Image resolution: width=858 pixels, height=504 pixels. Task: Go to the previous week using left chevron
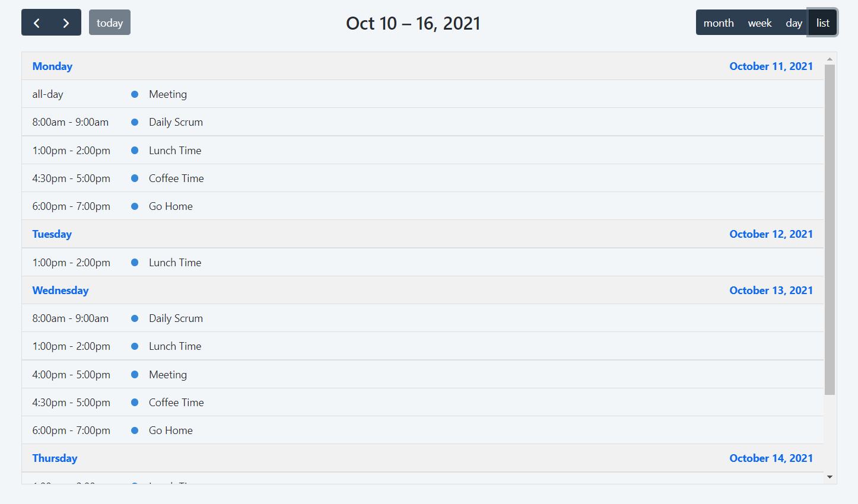click(37, 23)
